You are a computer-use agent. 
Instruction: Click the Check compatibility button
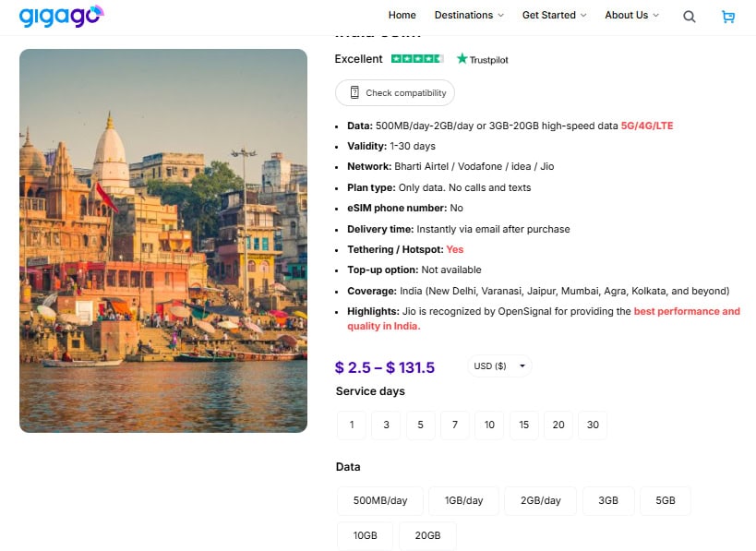(x=395, y=92)
